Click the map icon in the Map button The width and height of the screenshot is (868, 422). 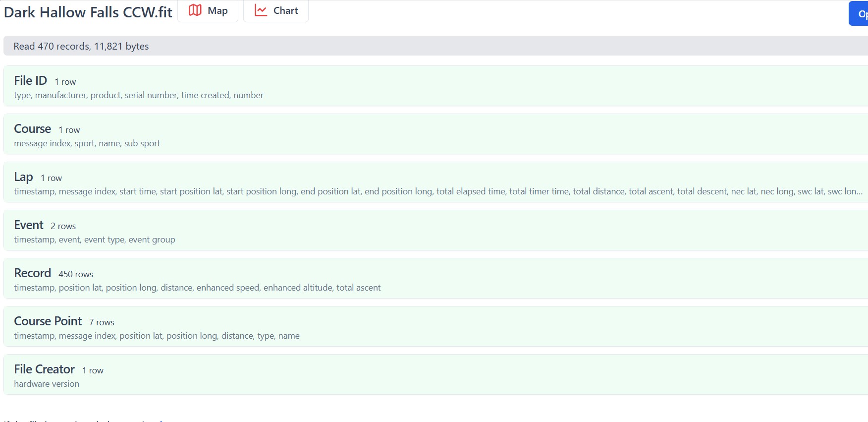tap(195, 10)
